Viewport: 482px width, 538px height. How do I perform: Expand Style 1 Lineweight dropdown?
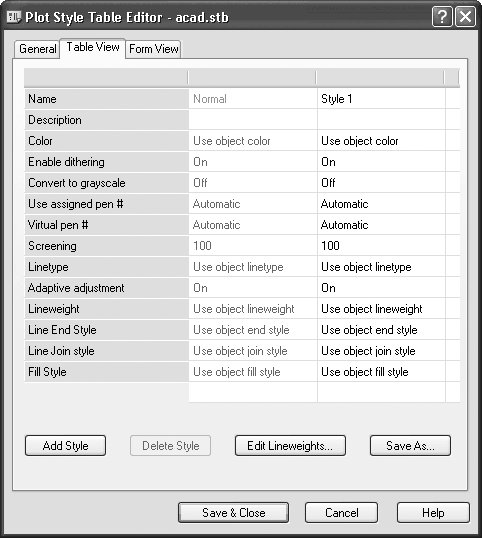(381, 309)
